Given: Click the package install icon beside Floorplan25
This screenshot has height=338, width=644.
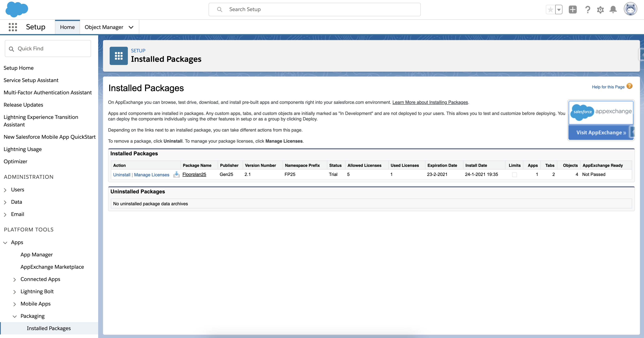Looking at the screenshot, I should point(177,175).
